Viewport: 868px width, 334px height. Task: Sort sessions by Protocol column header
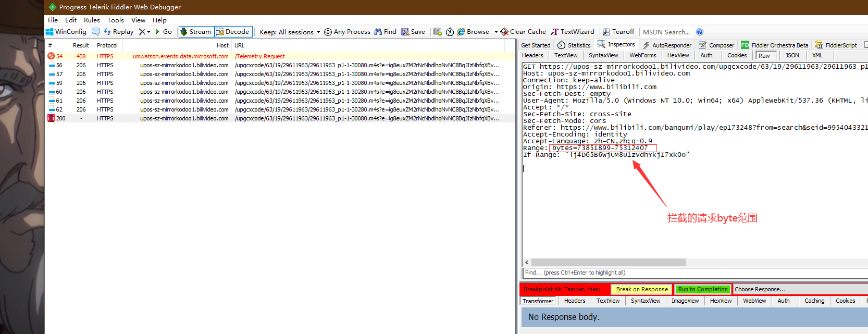(x=107, y=45)
